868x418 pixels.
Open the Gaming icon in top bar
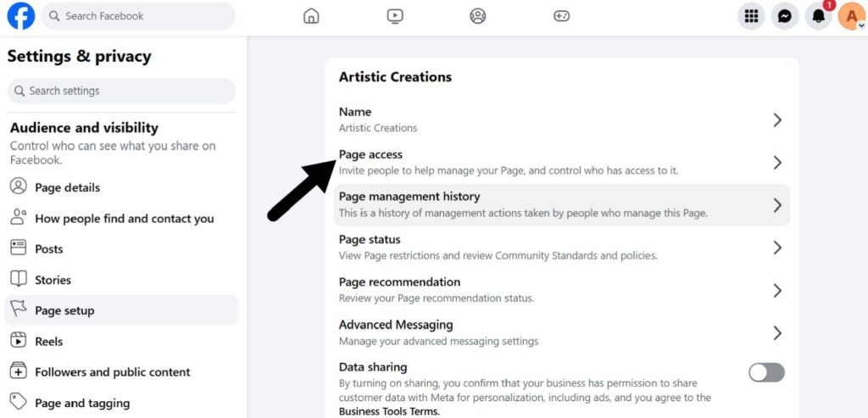point(561,16)
